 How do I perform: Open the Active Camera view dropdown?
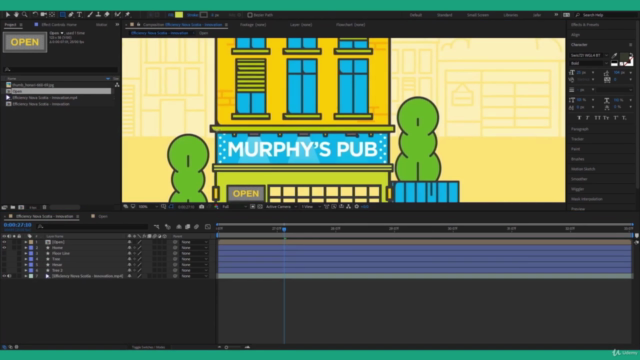[x=281, y=207]
